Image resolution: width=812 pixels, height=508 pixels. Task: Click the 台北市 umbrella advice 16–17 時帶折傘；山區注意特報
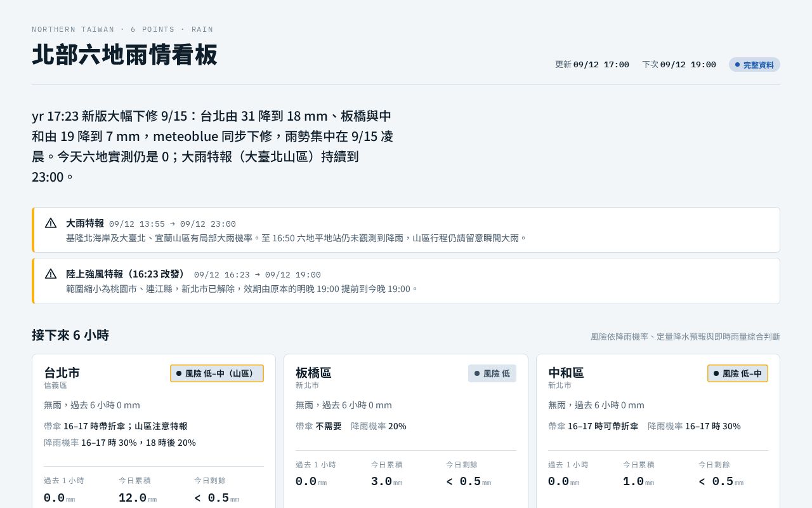[126, 426]
